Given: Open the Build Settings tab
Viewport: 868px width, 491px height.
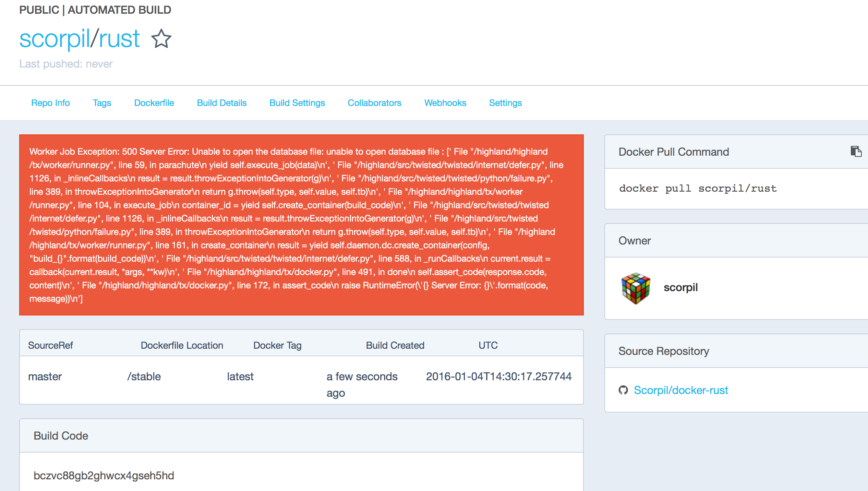Looking at the screenshot, I should point(297,103).
